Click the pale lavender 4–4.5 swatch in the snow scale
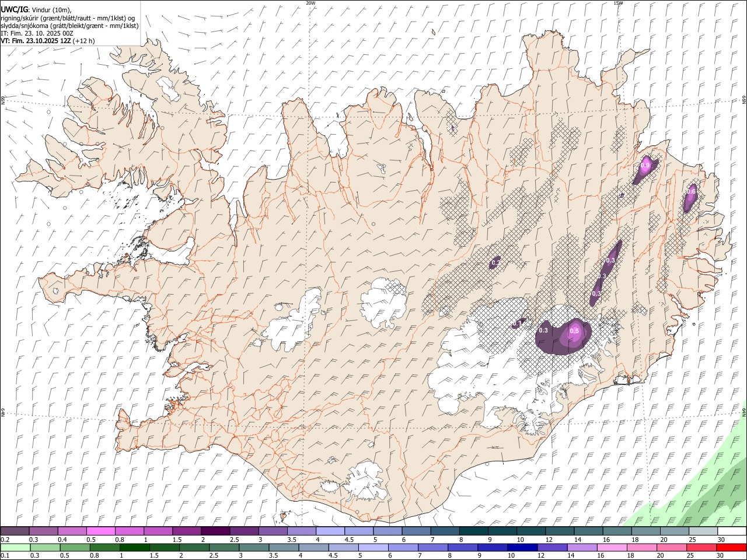 pyautogui.click(x=330, y=531)
